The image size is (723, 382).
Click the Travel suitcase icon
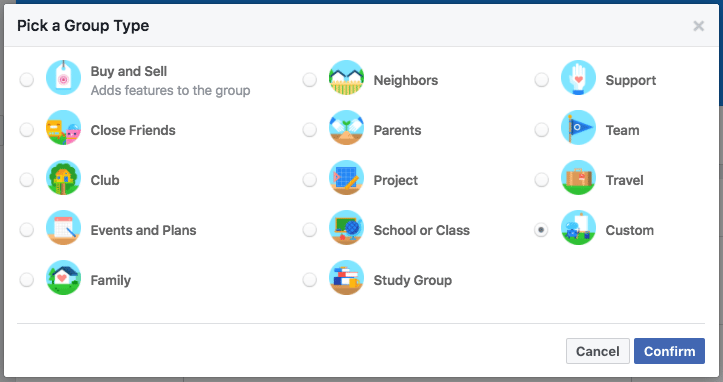(578, 178)
